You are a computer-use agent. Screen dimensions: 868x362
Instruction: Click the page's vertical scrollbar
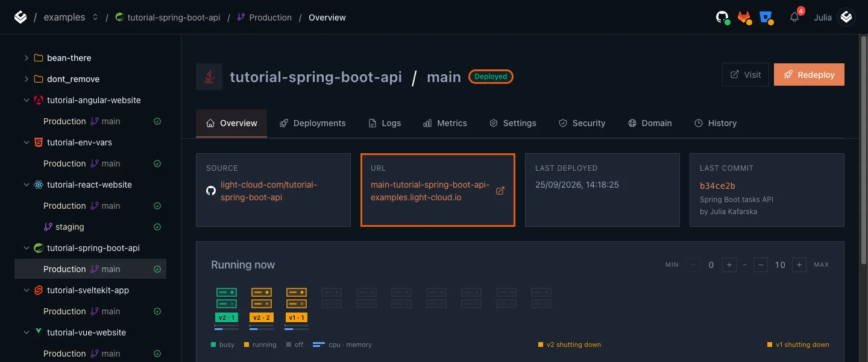click(x=864, y=151)
